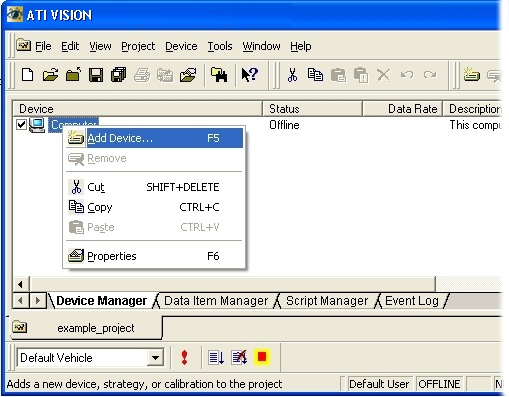509x397 pixels.
Task: Open the Project menu
Action: click(138, 46)
